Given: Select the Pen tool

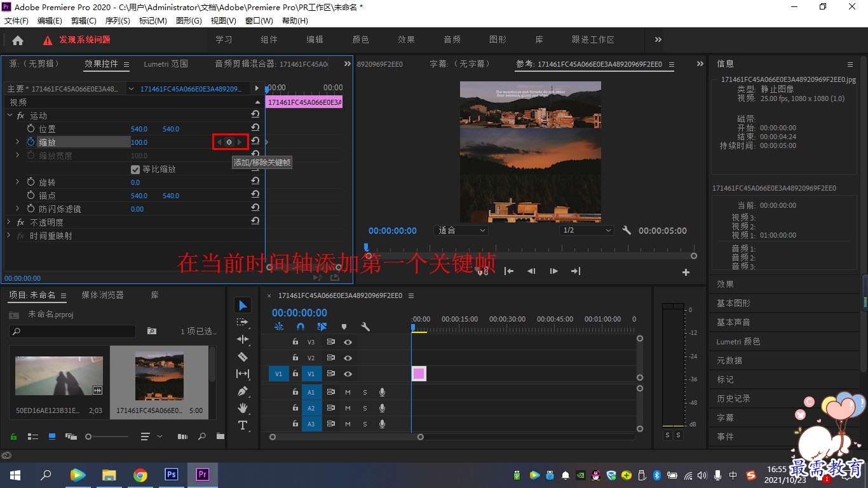Looking at the screenshot, I should [243, 391].
